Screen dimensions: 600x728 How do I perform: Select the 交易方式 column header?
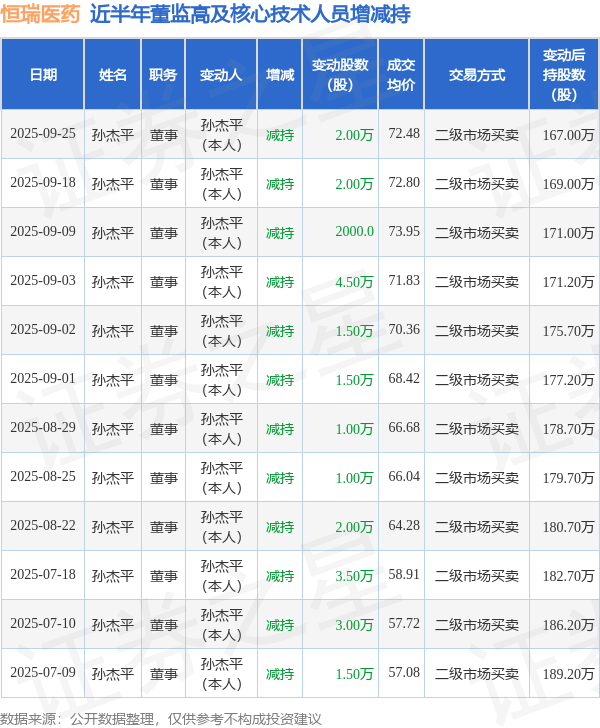(x=477, y=75)
